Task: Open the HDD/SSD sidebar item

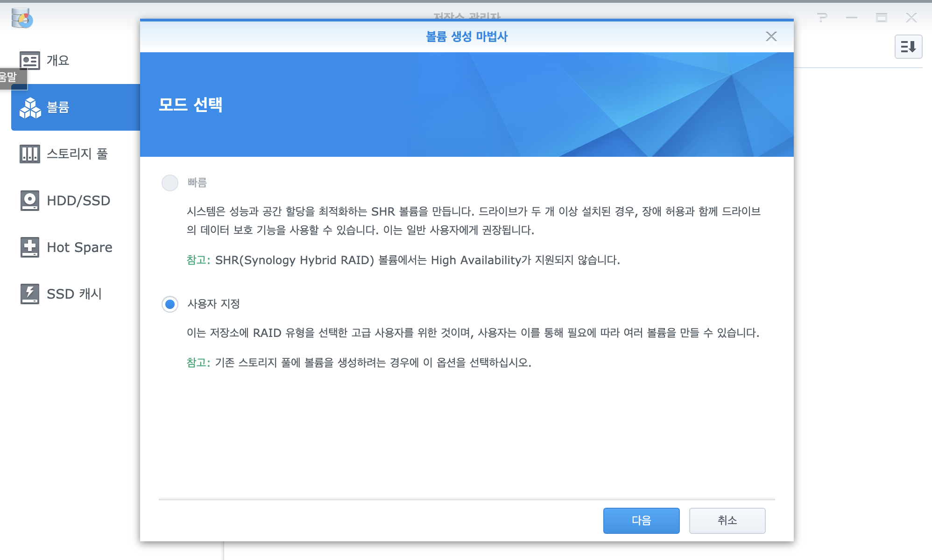Action: tap(78, 201)
